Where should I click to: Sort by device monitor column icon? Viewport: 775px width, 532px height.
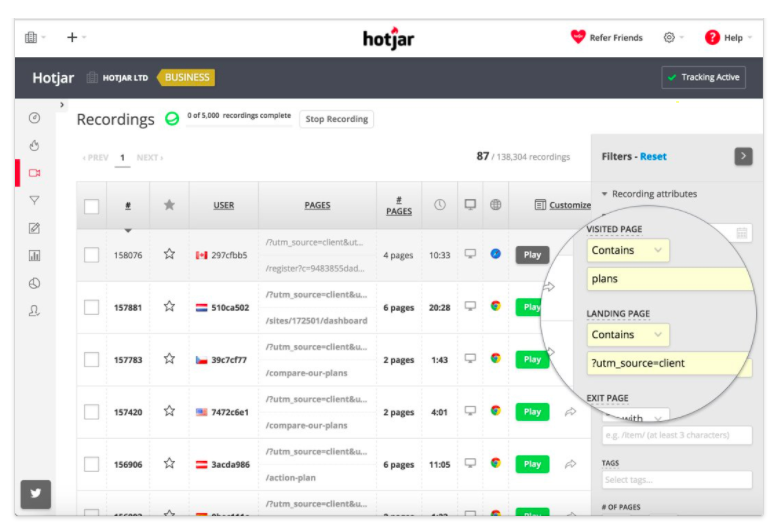470,204
